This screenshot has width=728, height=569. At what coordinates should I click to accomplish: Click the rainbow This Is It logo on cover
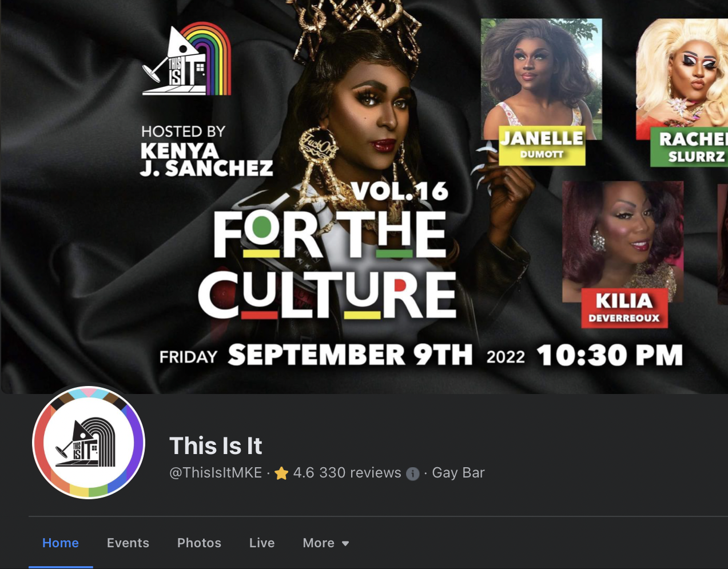click(187, 59)
